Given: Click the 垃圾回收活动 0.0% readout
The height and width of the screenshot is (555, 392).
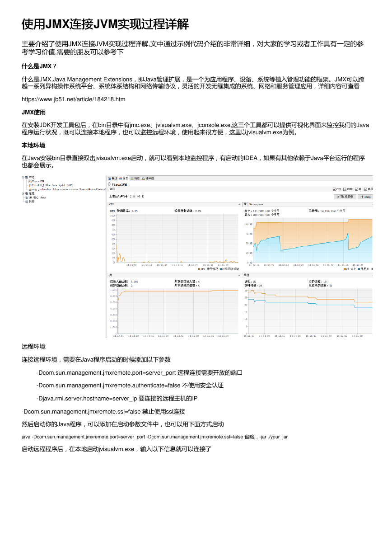Looking at the screenshot, I should (188, 211).
